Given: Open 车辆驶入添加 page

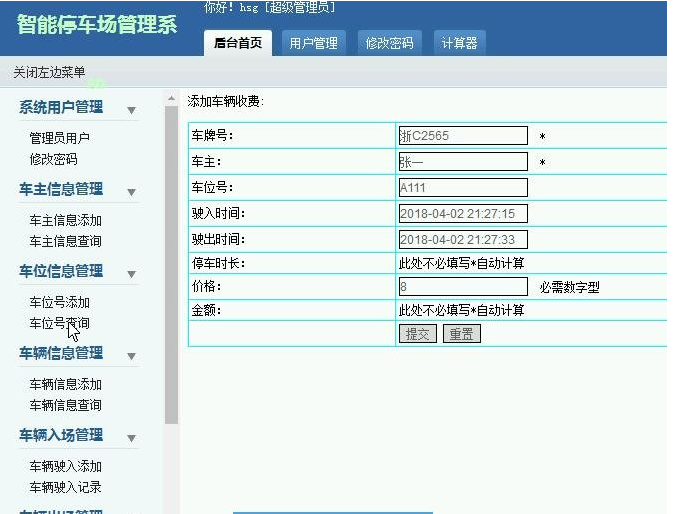Looking at the screenshot, I should 66,466.
